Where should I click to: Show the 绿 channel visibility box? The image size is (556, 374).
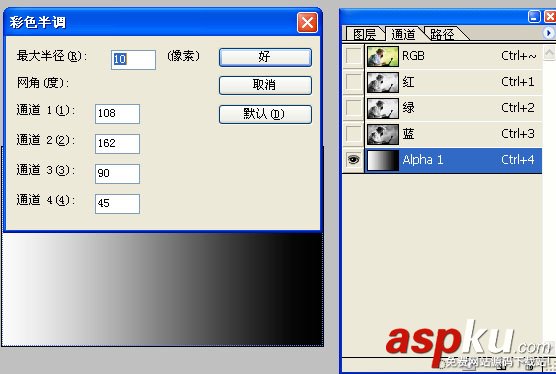354,108
